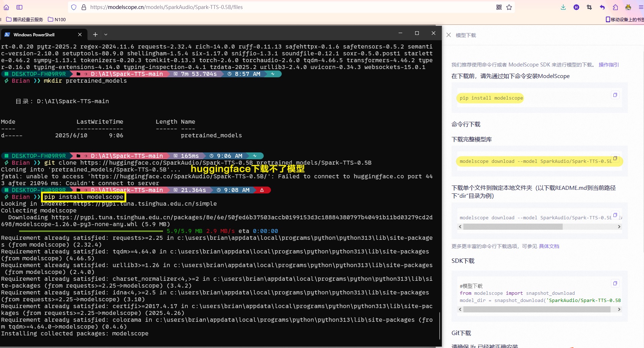Close the Windows PowerShell tab
This screenshot has height=348, width=644.
pyautogui.click(x=80, y=35)
